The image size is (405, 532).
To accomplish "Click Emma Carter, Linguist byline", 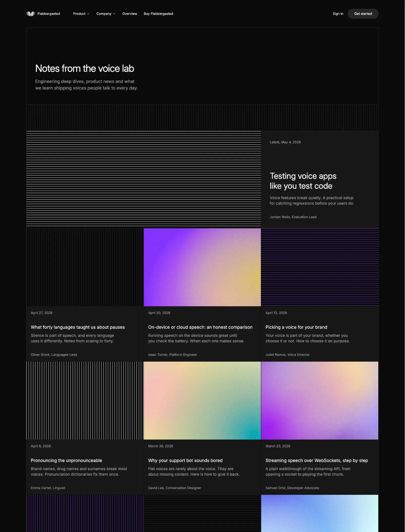I will pyautogui.click(x=48, y=488).
